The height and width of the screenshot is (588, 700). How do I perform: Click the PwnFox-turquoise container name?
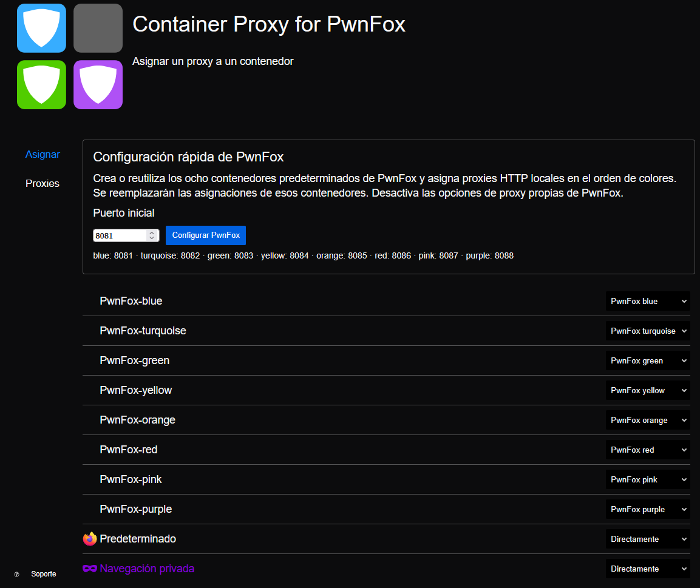pos(143,331)
